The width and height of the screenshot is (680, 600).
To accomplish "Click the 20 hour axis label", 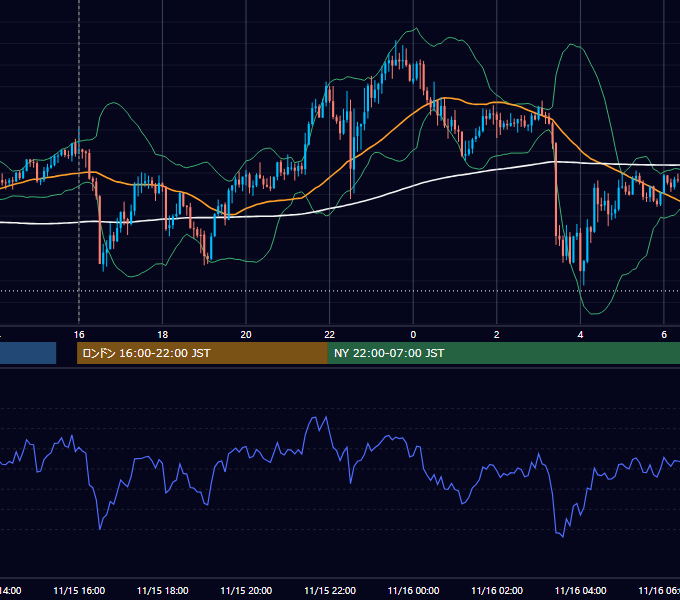I will [x=246, y=335].
